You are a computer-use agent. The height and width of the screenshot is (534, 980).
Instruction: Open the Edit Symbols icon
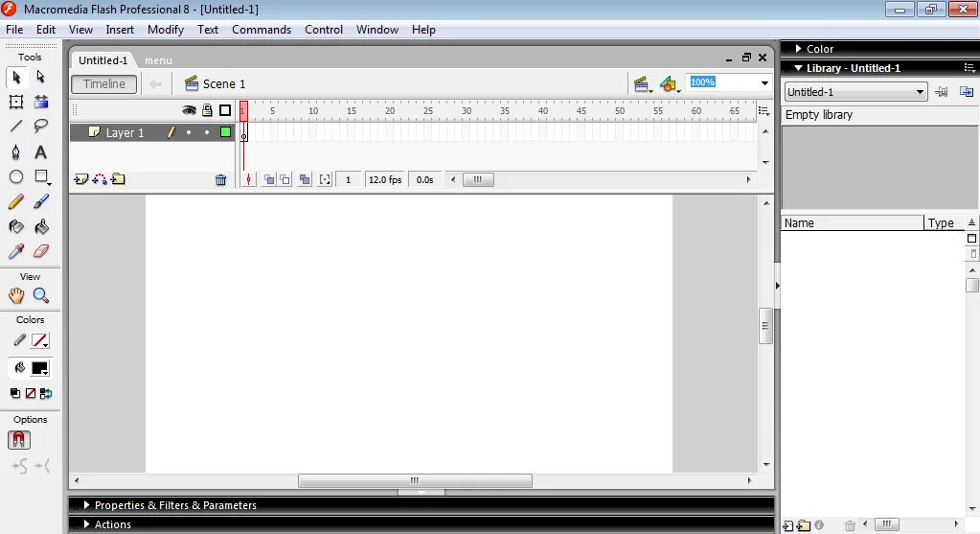coord(670,84)
